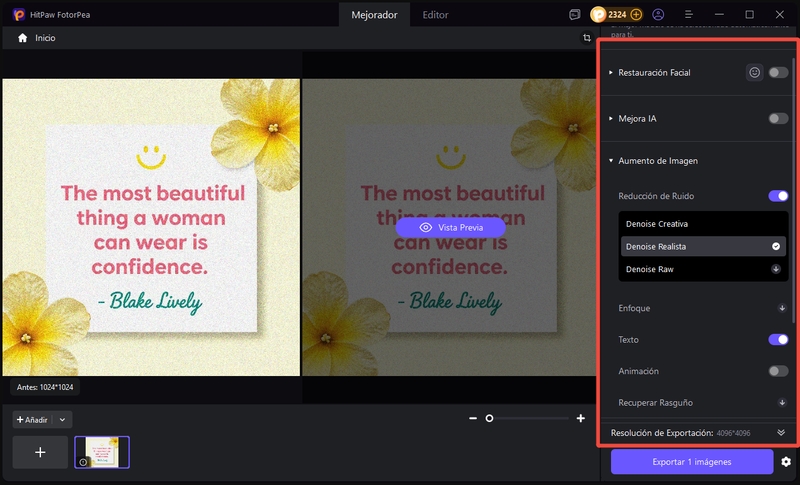Click the zoom out minus icon
Screen dimensions: 800x485
pos(473,419)
